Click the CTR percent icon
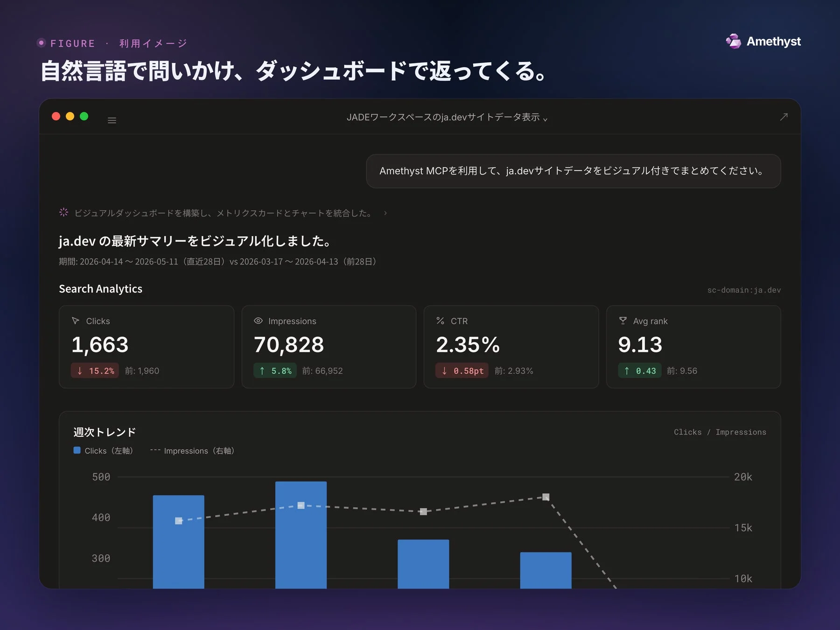Image resolution: width=840 pixels, height=630 pixels. 440,321
